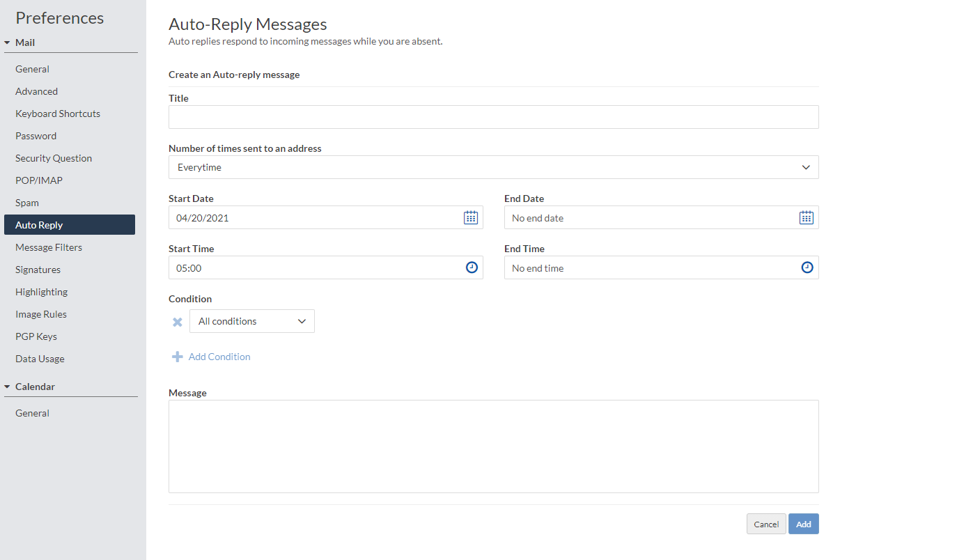Viewport: 957px width, 560px height.
Task: Focus the Title input field
Action: pos(493,117)
